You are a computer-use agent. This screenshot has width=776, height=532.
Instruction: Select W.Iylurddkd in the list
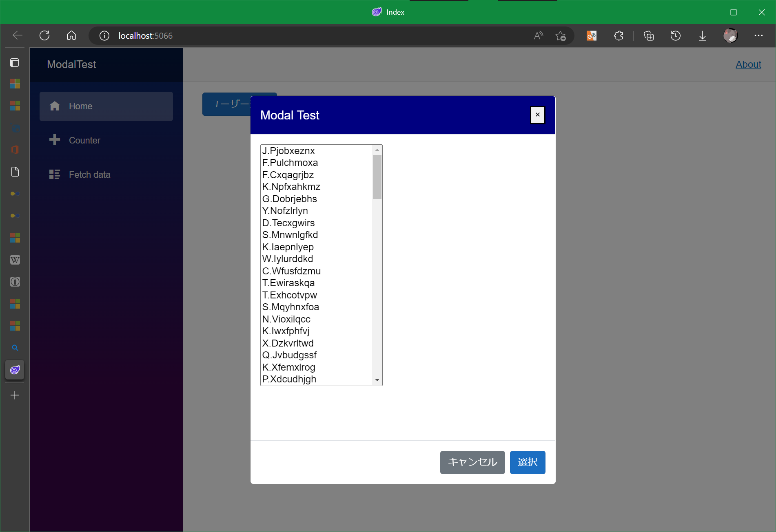click(317, 259)
